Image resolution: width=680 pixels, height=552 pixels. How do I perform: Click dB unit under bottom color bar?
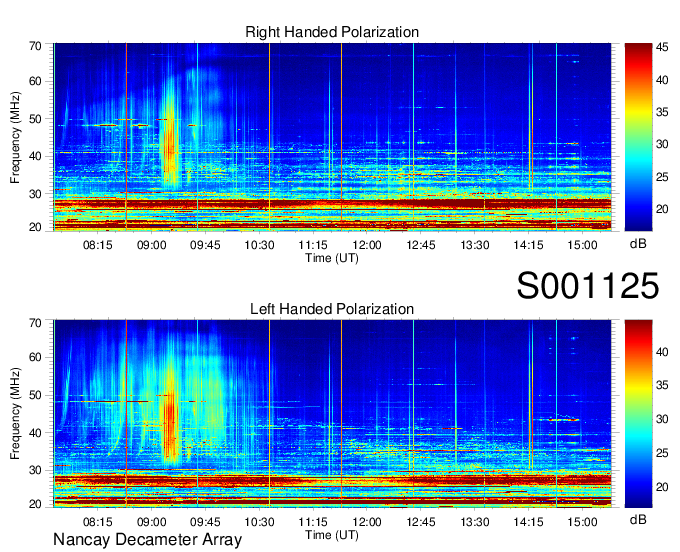(x=638, y=520)
